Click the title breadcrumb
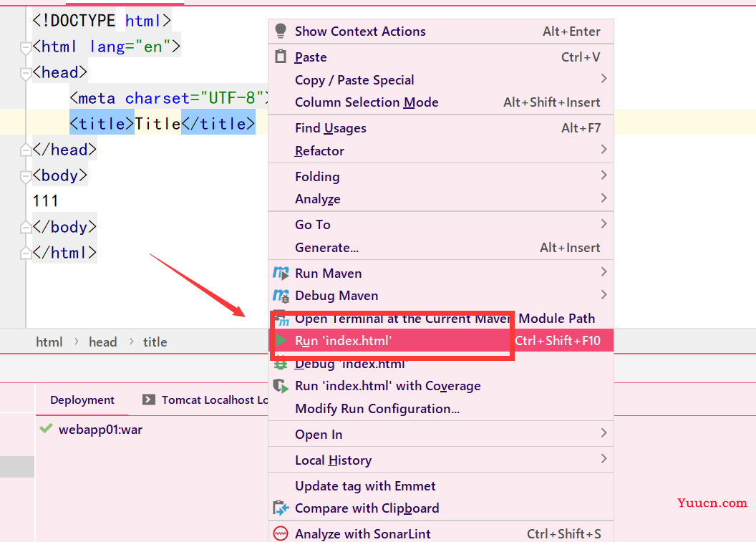The width and height of the screenshot is (756, 542). [x=155, y=342]
